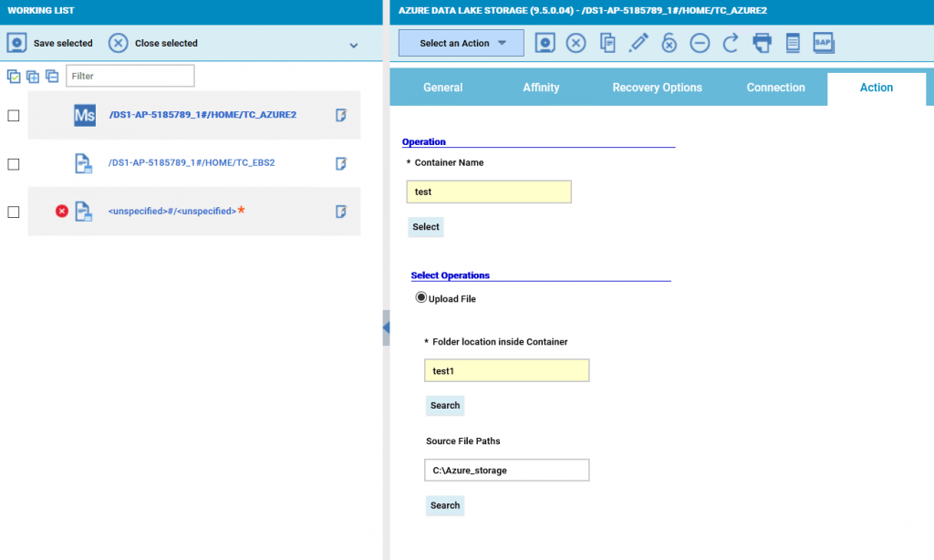Viewport: 934px width, 560px height.
Task: Select the pencil edit icon
Action: coord(638,43)
